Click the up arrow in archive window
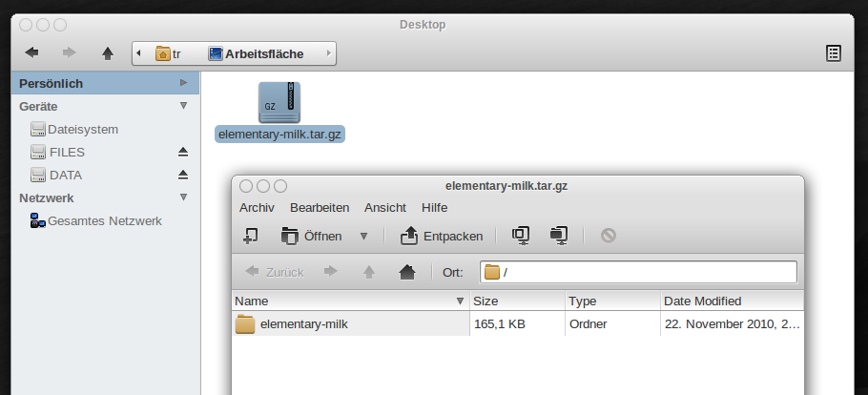This screenshot has width=868, height=395. pos(369,272)
